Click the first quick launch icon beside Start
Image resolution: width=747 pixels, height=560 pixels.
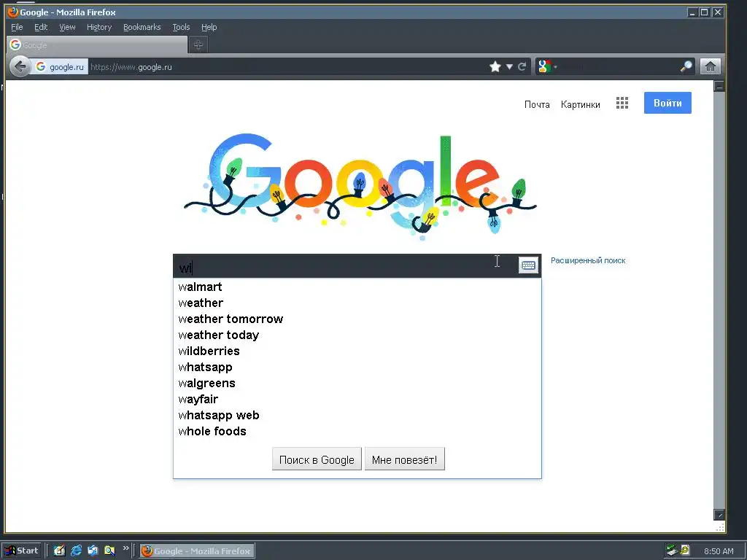(59, 551)
